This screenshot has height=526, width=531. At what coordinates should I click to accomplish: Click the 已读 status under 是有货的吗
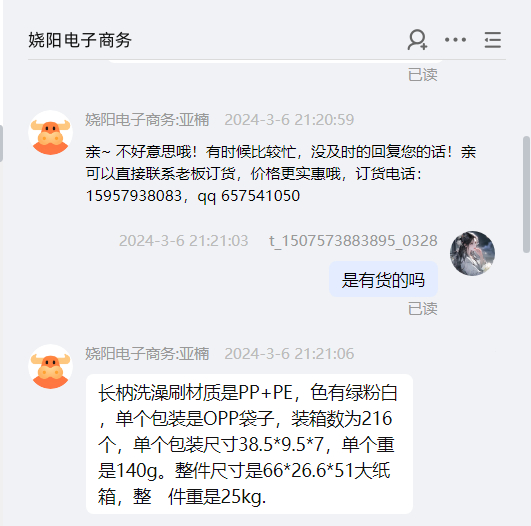click(x=423, y=309)
